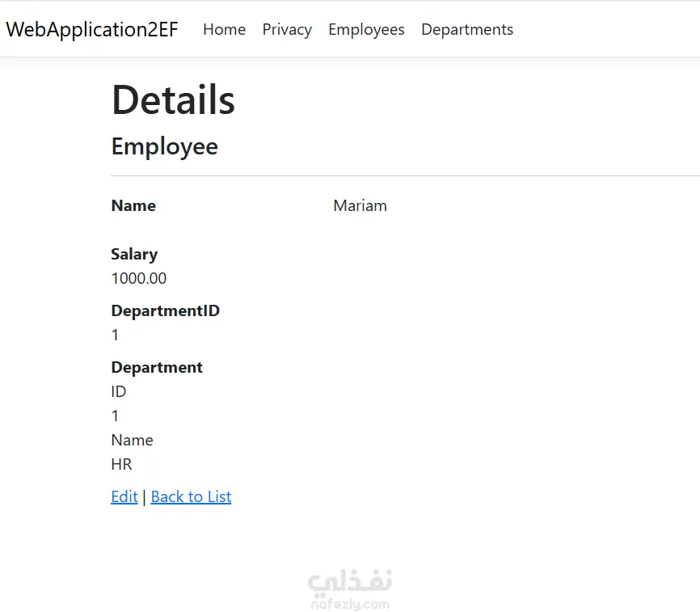Open Departments from the navigation bar
This screenshot has width=700, height=612.
[x=467, y=29]
